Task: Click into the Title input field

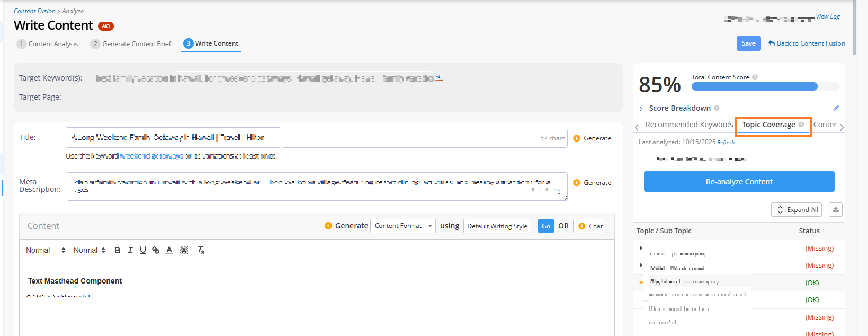Action: tap(302, 138)
